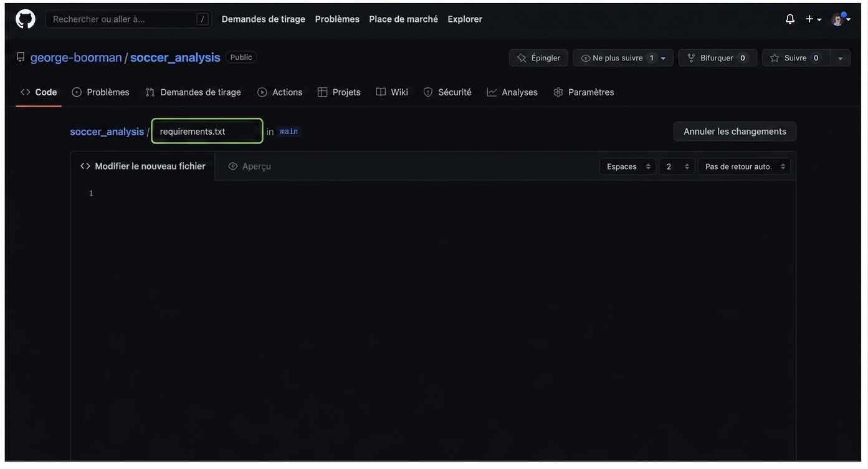Focus the 'Rechercher ou aller à...' search box
868x469 pixels.
128,19
